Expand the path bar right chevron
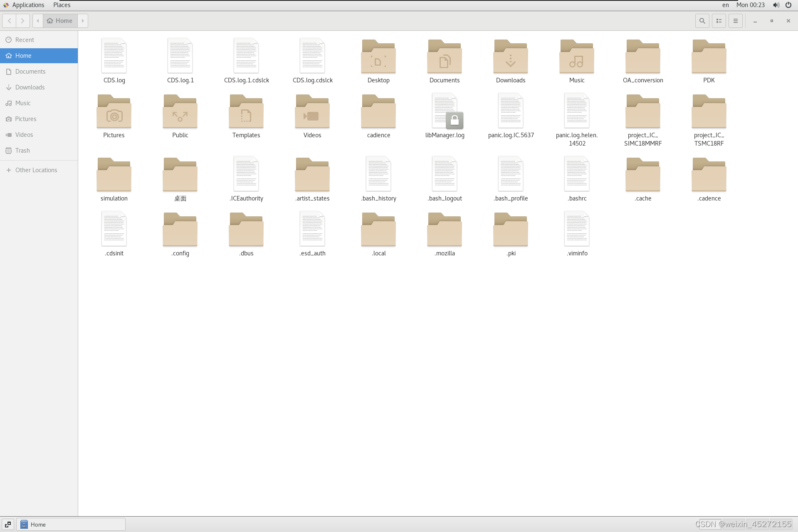 pyautogui.click(x=83, y=21)
